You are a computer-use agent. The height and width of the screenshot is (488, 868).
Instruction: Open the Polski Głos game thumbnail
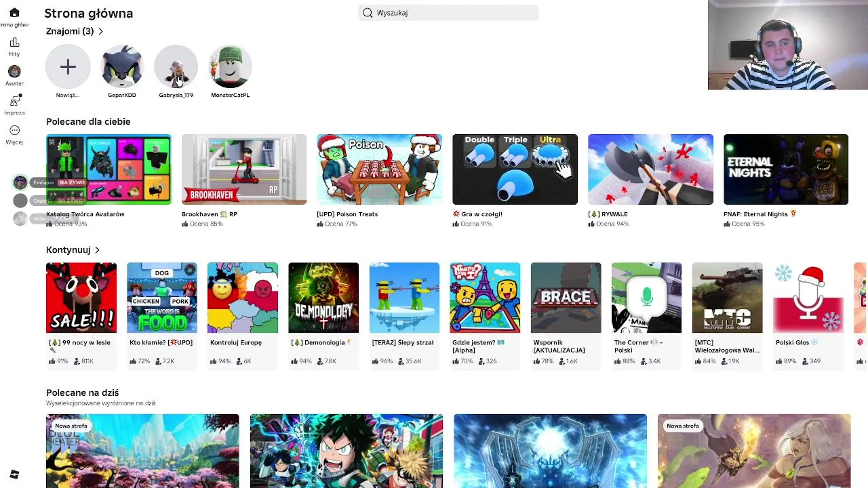[808, 298]
